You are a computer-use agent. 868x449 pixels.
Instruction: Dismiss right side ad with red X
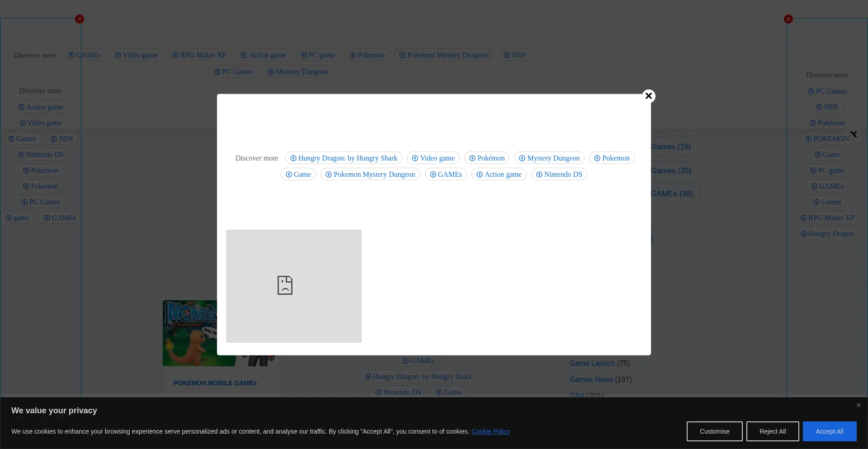pos(788,19)
